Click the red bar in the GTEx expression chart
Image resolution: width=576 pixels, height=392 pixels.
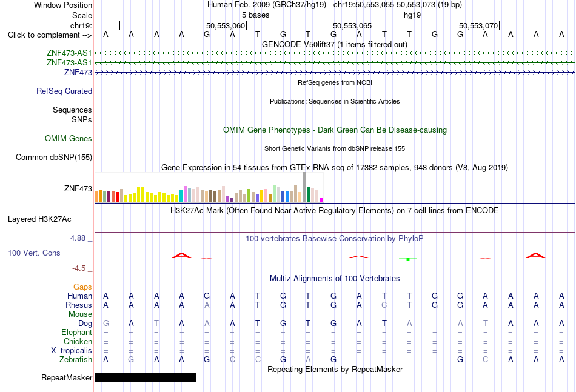(117, 197)
